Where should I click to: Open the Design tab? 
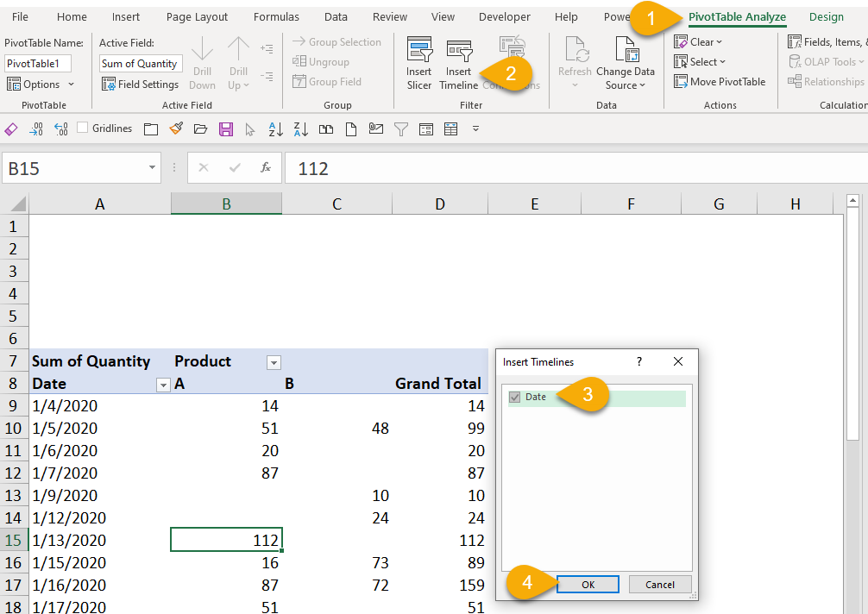pos(827,17)
